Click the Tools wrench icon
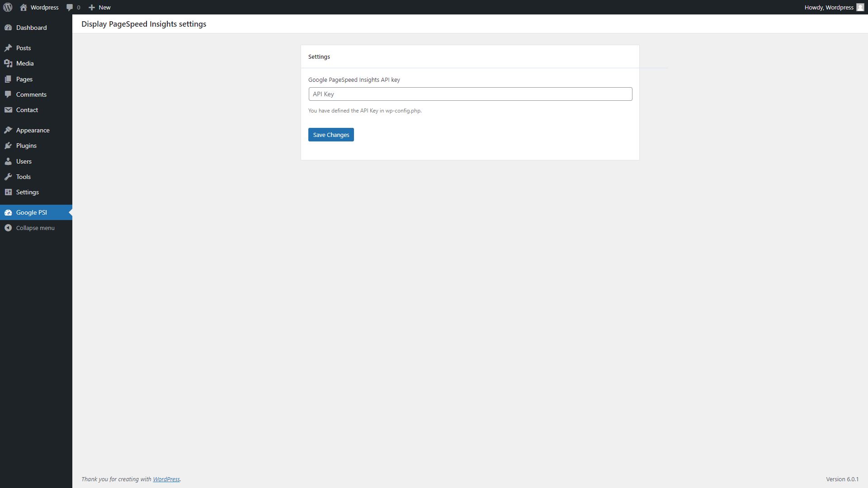The height and width of the screenshot is (488, 868). click(8, 177)
